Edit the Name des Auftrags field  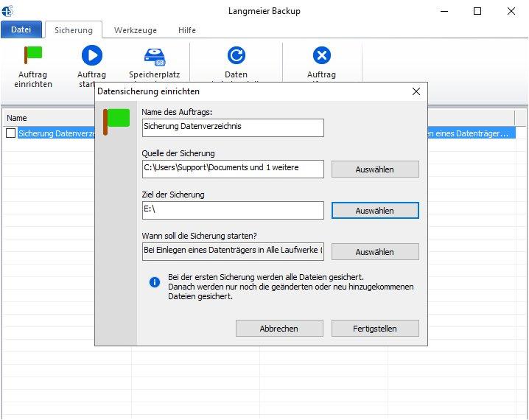(233, 127)
